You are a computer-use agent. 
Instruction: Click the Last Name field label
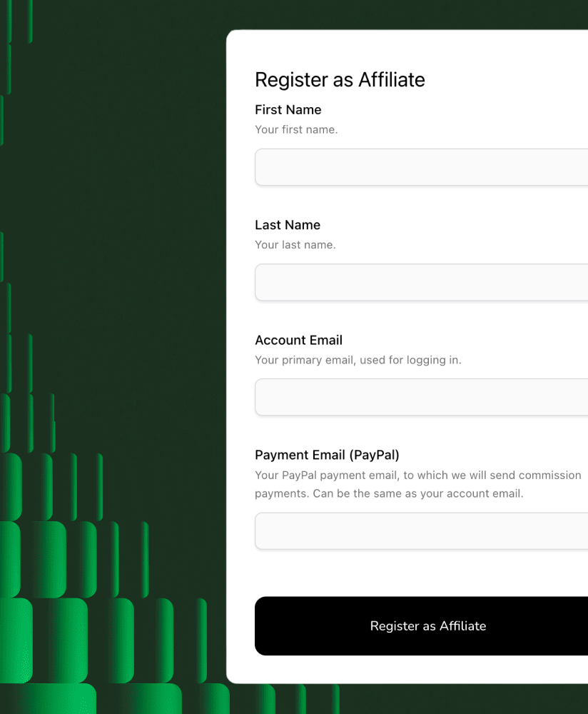(288, 225)
